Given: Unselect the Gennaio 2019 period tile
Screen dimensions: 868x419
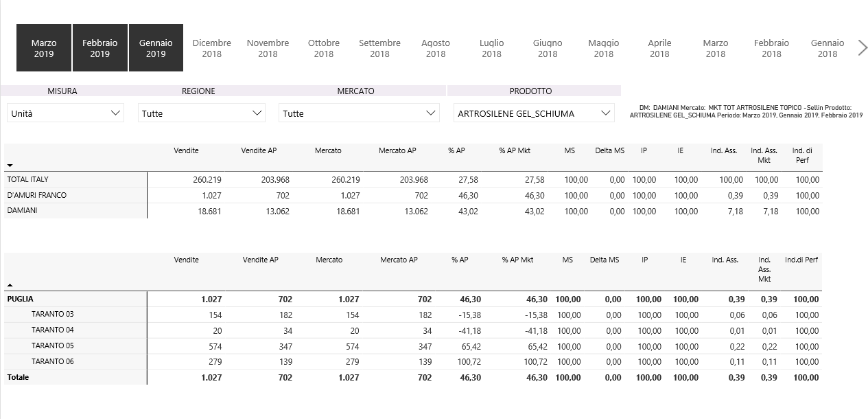Looking at the screenshot, I should click(156, 48).
